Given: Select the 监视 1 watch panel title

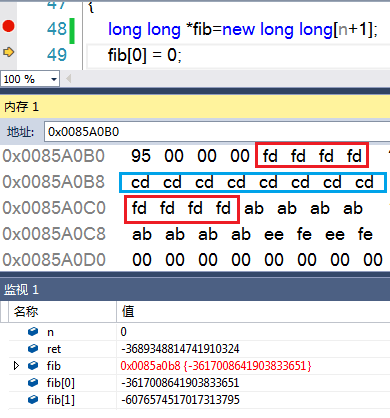Looking at the screenshot, I should coord(21,289).
